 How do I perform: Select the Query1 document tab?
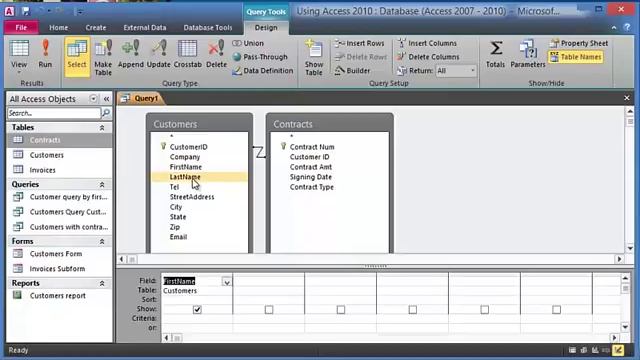[141, 98]
